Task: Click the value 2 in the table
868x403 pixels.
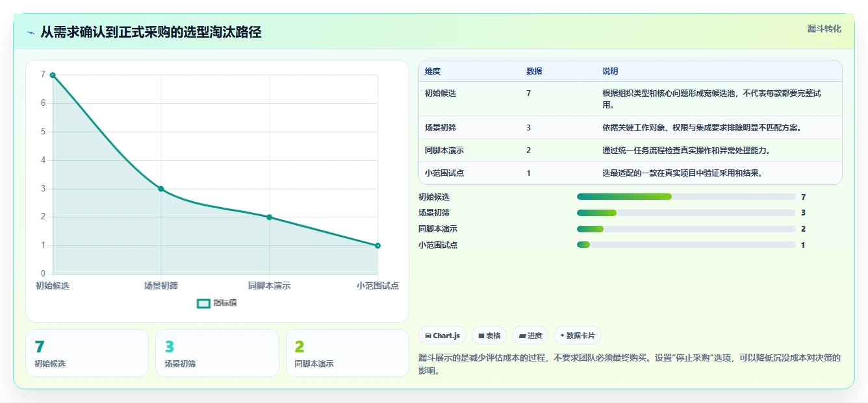Action: [x=529, y=151]
